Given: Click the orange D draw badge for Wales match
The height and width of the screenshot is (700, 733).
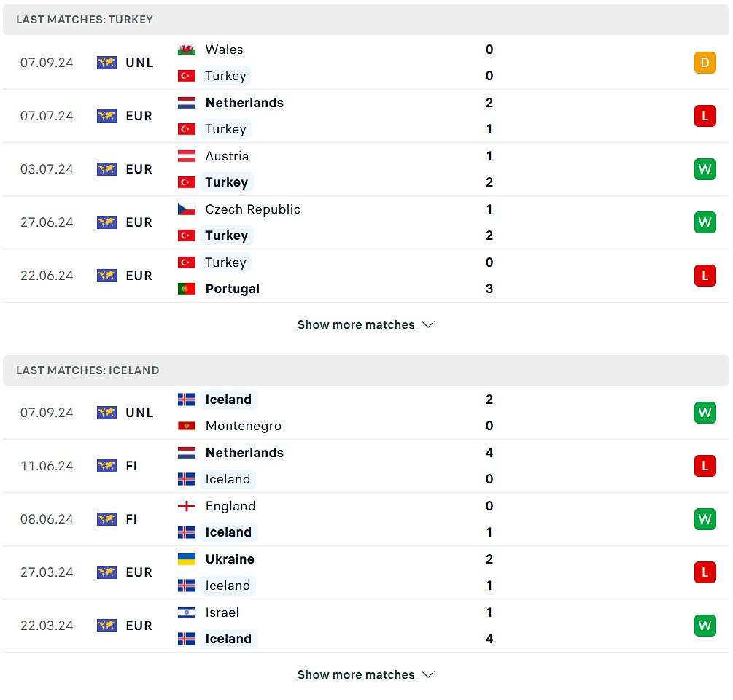Looking at the screenshot, I should [x=705, y=63].
